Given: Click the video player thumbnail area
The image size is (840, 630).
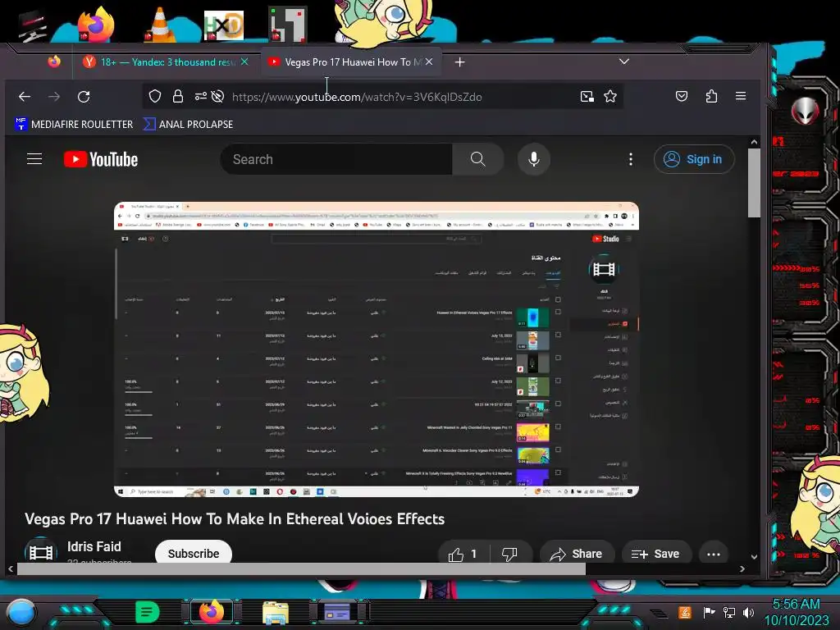Looking at the screenshot, I should click(376, 349).
